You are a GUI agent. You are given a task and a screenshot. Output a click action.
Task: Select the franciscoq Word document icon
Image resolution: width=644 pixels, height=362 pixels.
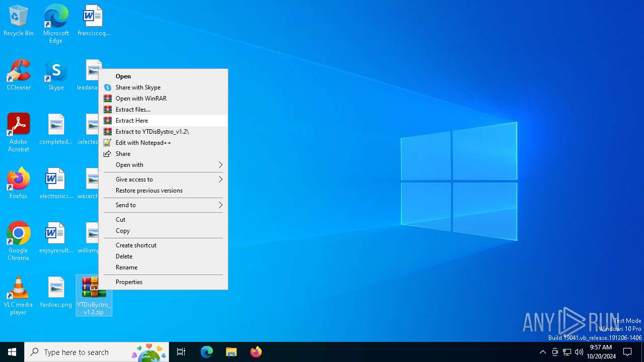pos(94,21)
